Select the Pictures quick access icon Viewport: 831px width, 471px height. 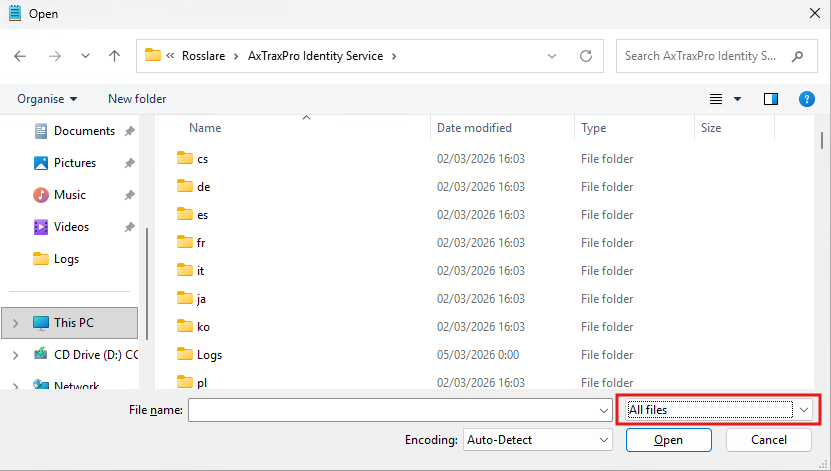[41, 163]
